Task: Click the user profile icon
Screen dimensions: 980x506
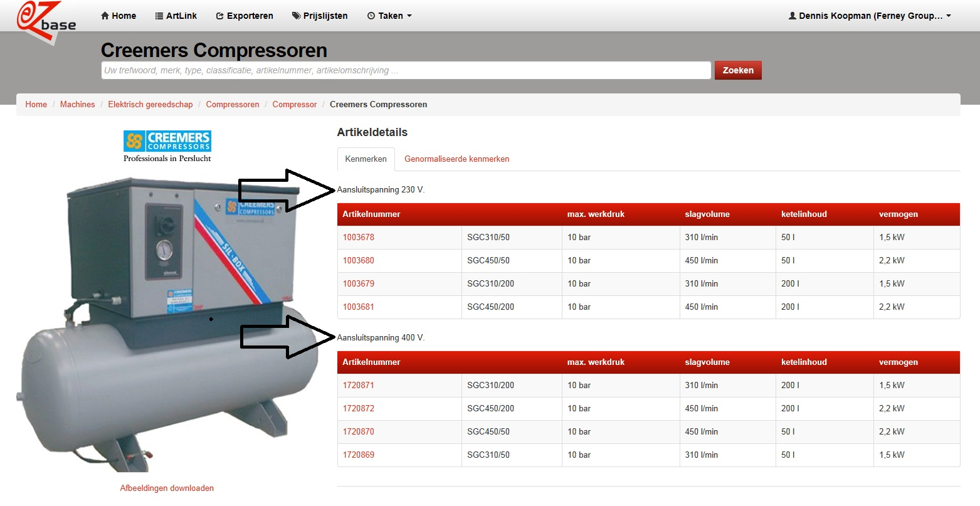Action: tap(793, 16)
